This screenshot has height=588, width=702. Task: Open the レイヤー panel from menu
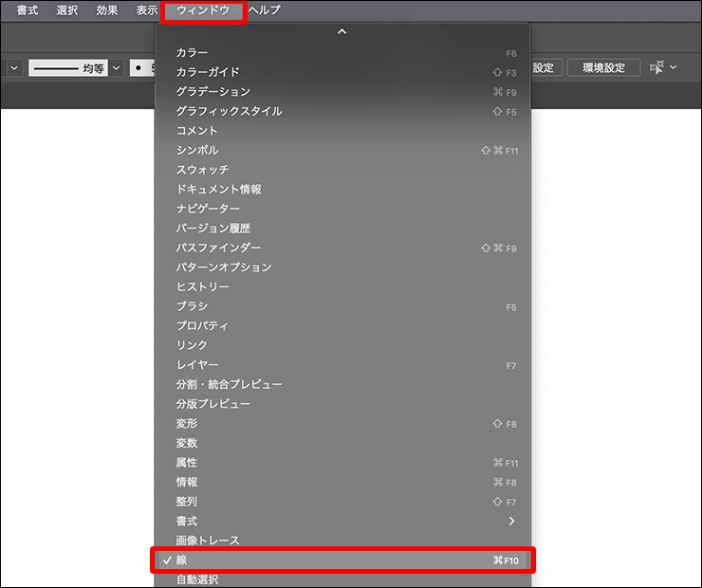click(x=197, y=365)
